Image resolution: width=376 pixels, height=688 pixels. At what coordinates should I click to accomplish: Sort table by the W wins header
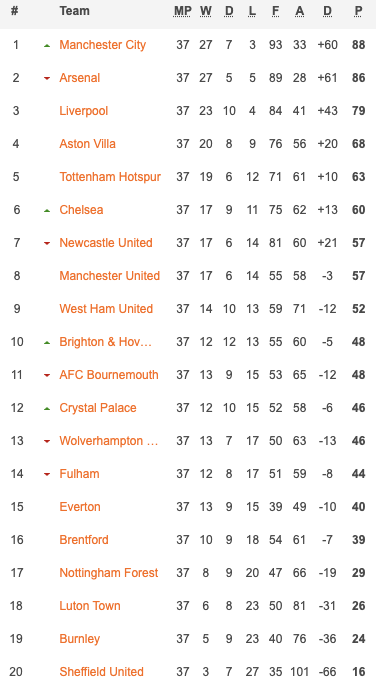tap(206, 11)
